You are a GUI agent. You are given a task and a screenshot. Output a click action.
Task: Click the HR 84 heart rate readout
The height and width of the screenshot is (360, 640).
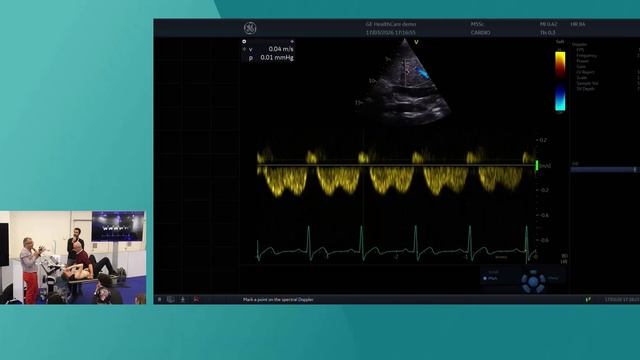pos(578,24)
